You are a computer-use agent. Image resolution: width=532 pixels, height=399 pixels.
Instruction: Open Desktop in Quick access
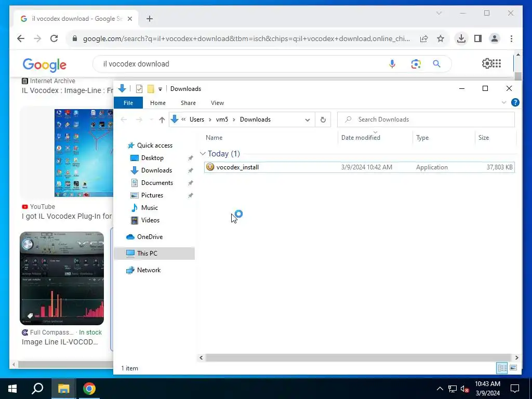[152, 158]
